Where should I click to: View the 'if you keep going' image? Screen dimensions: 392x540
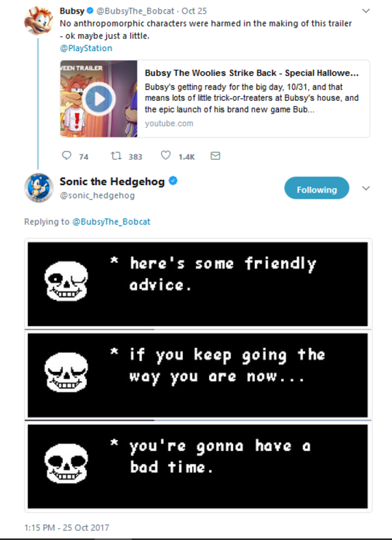[x=197, y=375]
